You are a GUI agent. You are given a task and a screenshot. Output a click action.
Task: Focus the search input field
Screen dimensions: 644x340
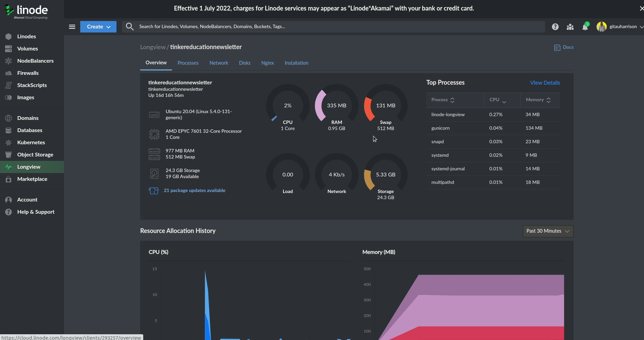pyautogui.click(x=340, y=27)
